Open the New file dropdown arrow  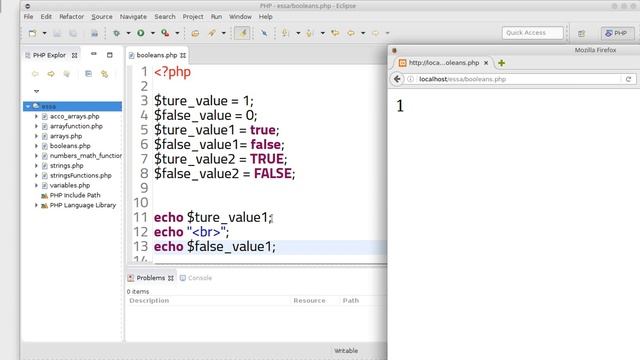point(44,33)
